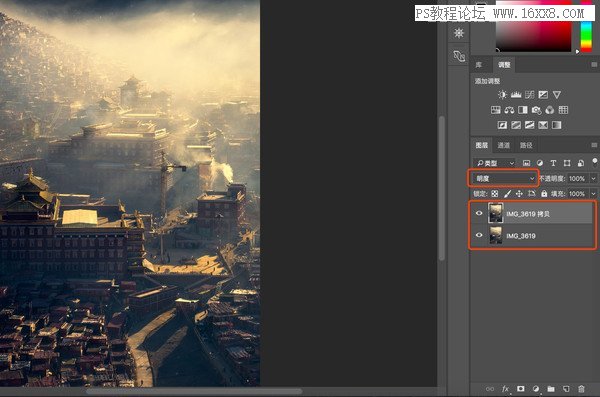Image resolution: width=600 pixels, height=397 pixels.
Task: Open the 明度 blend mode dropdown
Action: tap(504, 178)
